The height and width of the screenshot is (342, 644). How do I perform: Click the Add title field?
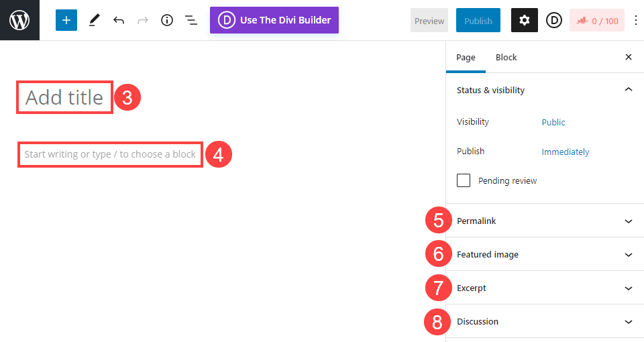tap(64, 98)
